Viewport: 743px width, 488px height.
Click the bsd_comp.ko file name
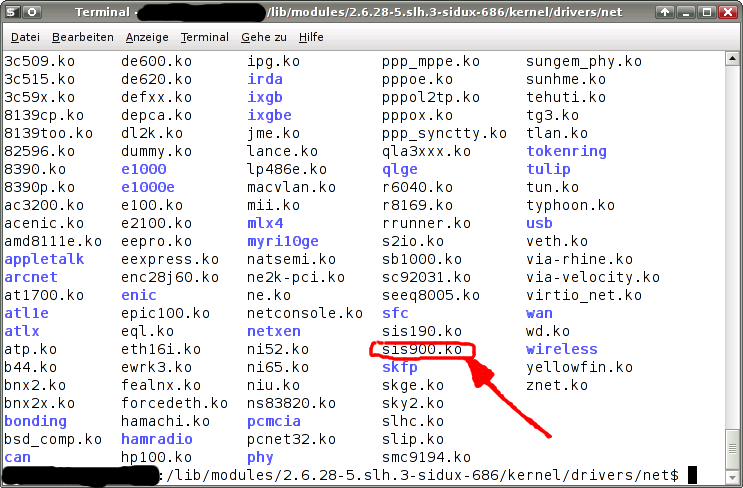tap(53, 439)
